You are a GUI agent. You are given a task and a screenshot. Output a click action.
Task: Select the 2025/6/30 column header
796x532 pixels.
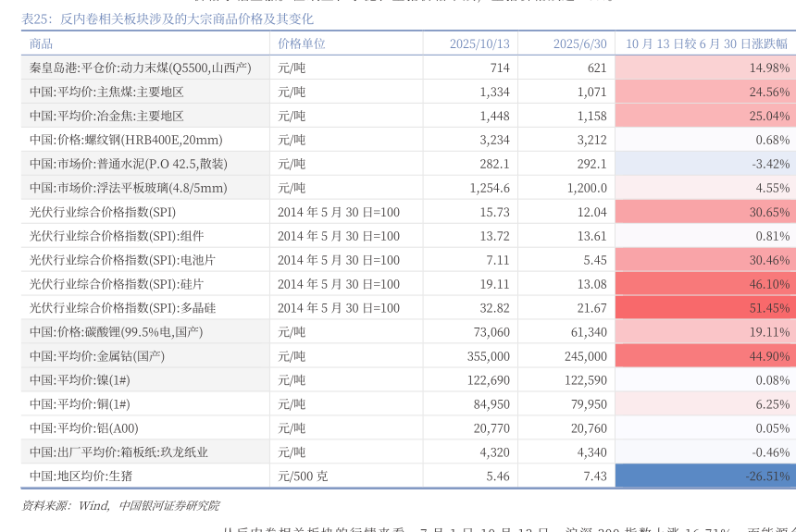[579, 43]
